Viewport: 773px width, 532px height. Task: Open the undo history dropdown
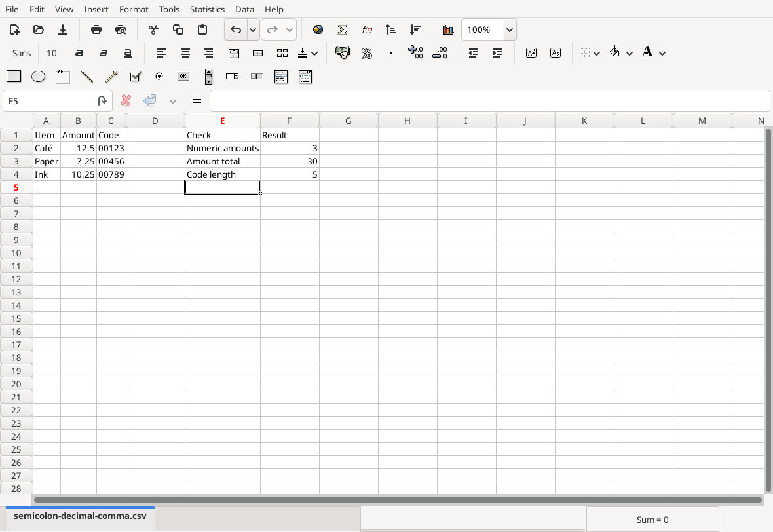coord(253,29)
